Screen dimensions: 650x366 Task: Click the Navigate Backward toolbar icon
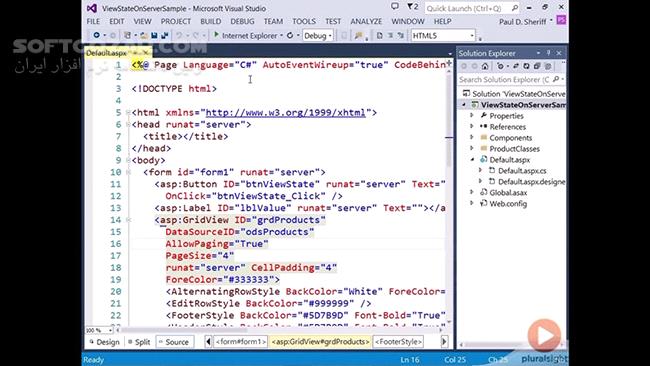tap(97, 36)
